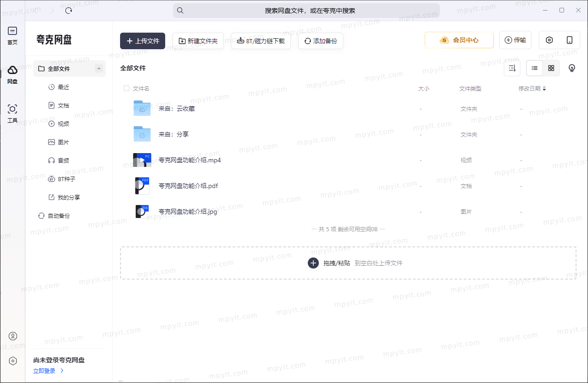
Task: Select the row name 来自：云收藏
Action: (x=177, y=109)
